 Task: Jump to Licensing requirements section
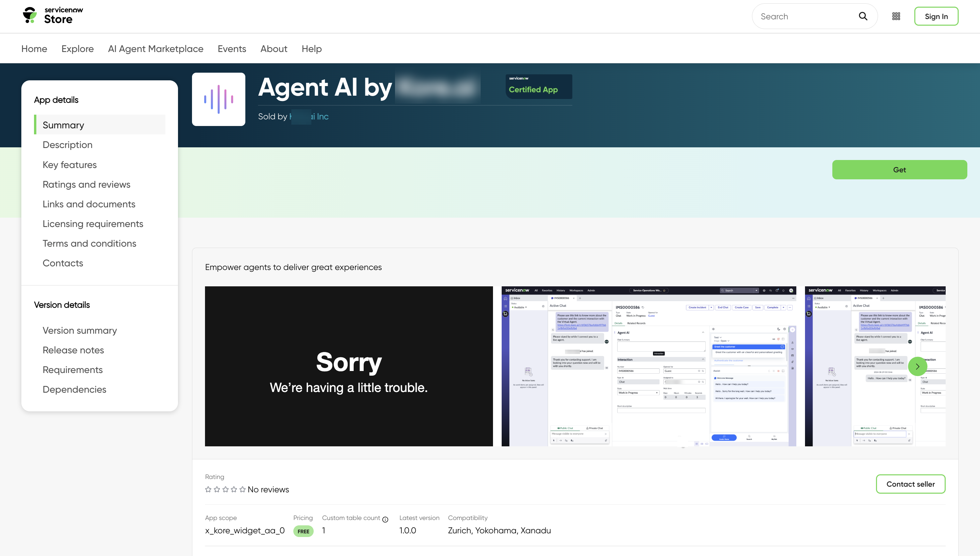tap(93, 224)
